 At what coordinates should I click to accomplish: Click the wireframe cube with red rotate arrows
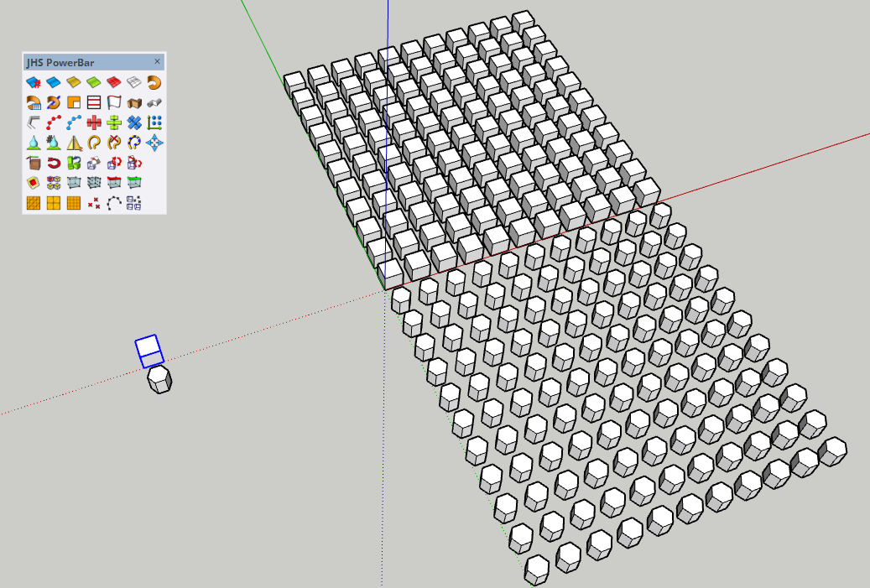pos(114,163)
